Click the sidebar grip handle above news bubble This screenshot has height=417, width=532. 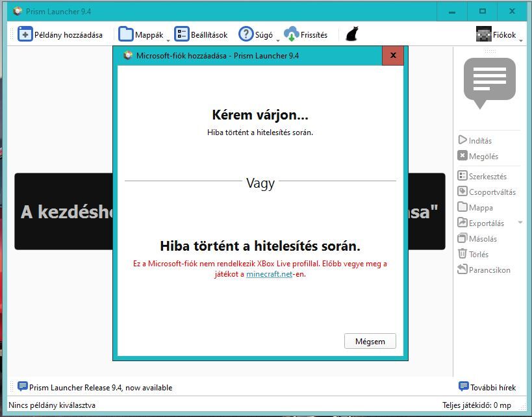pos(490,51)
